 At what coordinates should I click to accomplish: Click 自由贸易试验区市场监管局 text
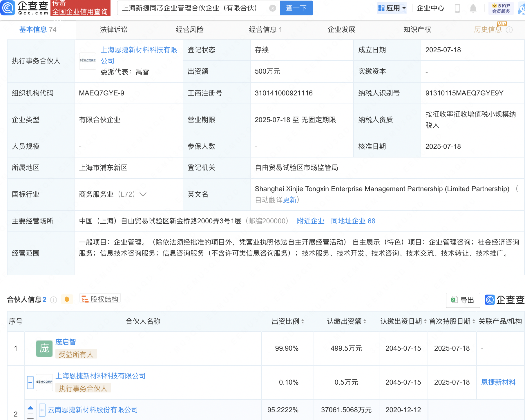[296, 168]
